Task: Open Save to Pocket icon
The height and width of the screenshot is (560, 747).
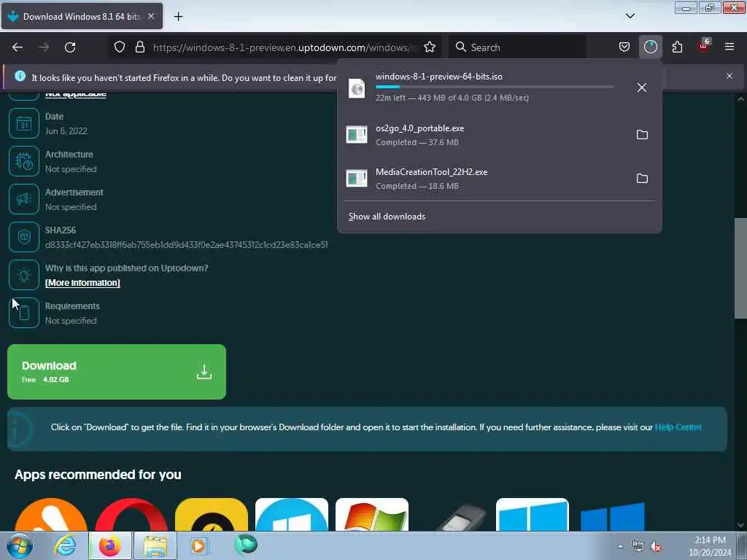Action: coord(624,47)
